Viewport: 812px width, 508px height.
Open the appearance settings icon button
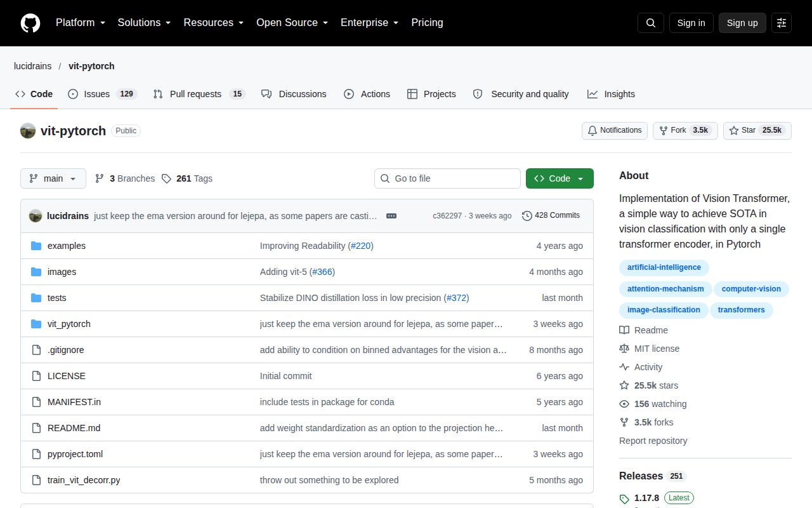[782, 23]
